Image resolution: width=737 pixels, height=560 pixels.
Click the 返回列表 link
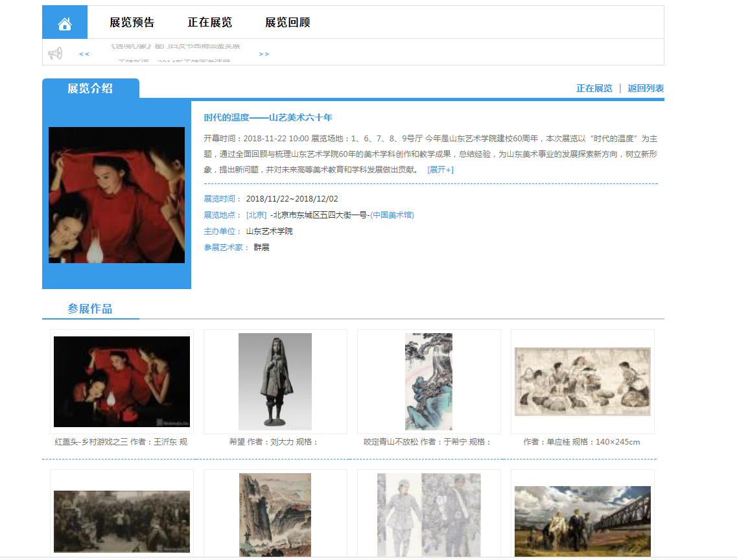pyautogui.click(x=645, y=88)
